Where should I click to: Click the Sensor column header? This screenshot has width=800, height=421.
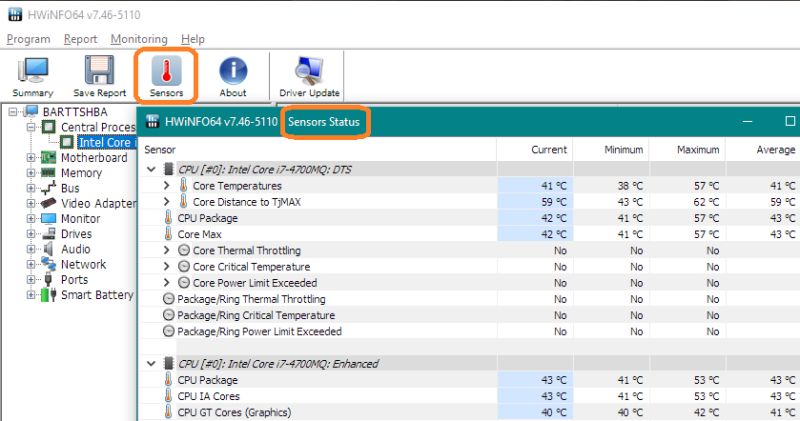pyautogui.click(x=317, y=150)
